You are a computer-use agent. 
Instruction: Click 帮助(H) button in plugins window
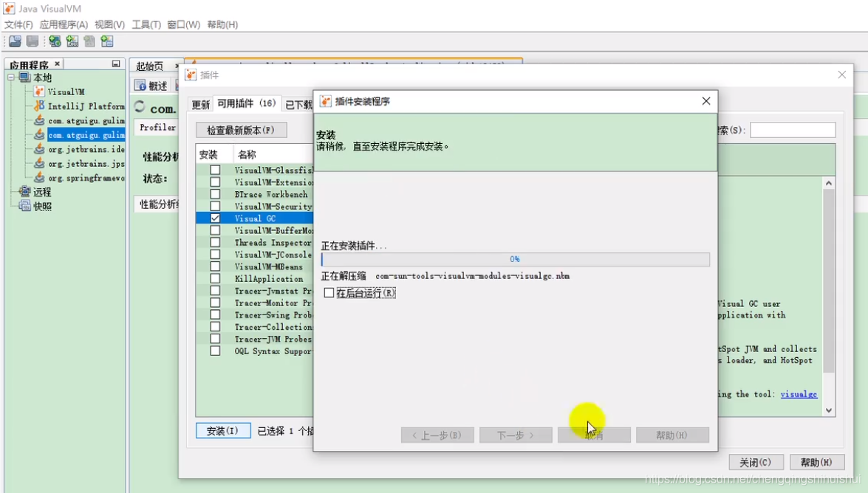click(x=816, y=462)
